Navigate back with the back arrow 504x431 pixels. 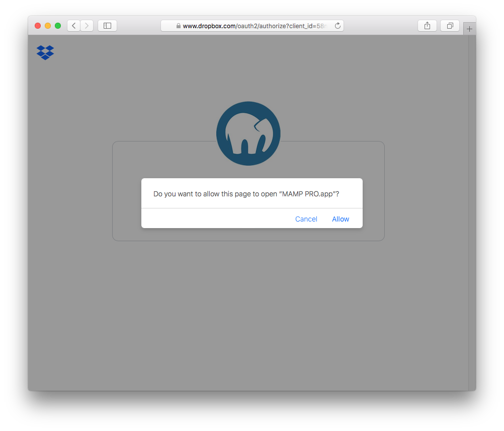click(x=73, y=25)
